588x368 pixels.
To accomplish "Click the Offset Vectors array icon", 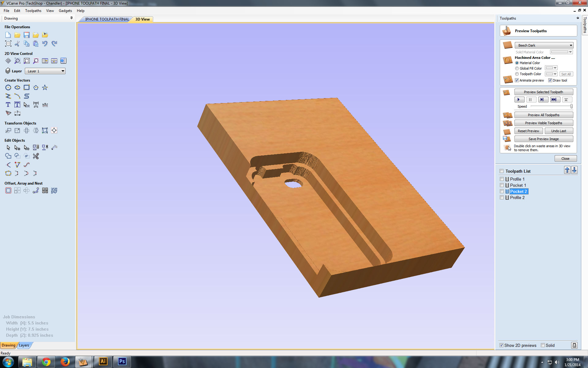I will (8, 190).
